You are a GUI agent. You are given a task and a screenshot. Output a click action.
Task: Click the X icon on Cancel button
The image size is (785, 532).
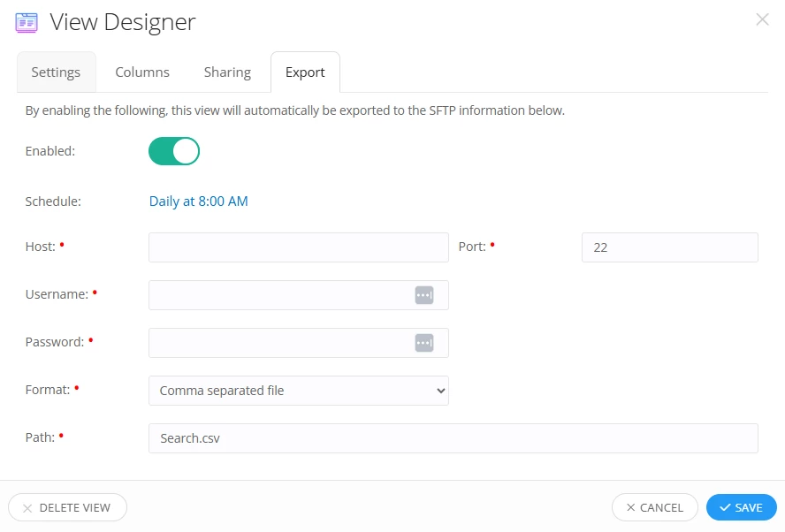pos(631,507)
